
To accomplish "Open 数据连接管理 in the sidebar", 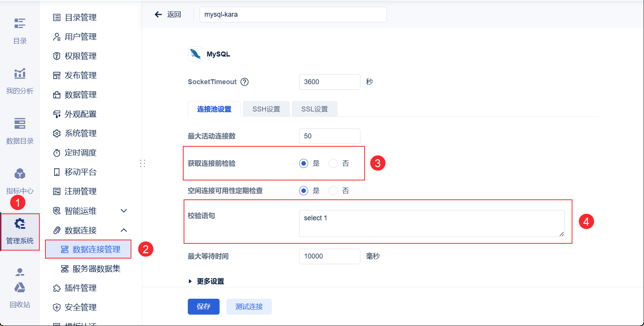I will click(x=88, y=249).
